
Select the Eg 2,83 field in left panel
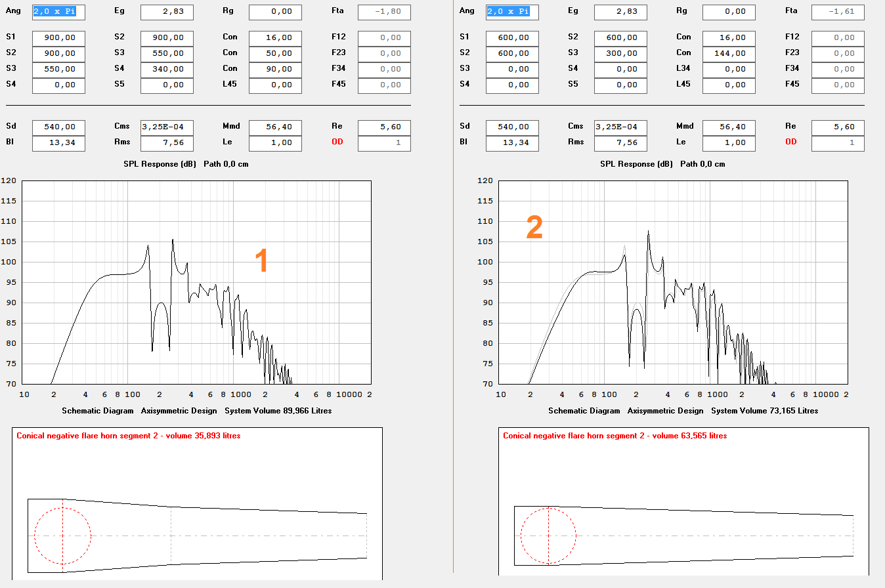click(167, 12)
